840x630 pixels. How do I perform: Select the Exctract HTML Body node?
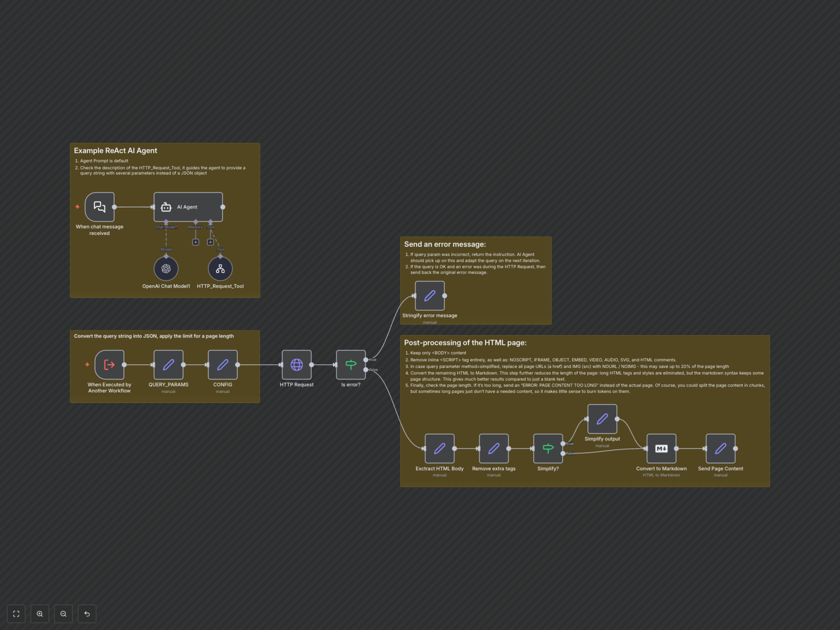(439, 448)
